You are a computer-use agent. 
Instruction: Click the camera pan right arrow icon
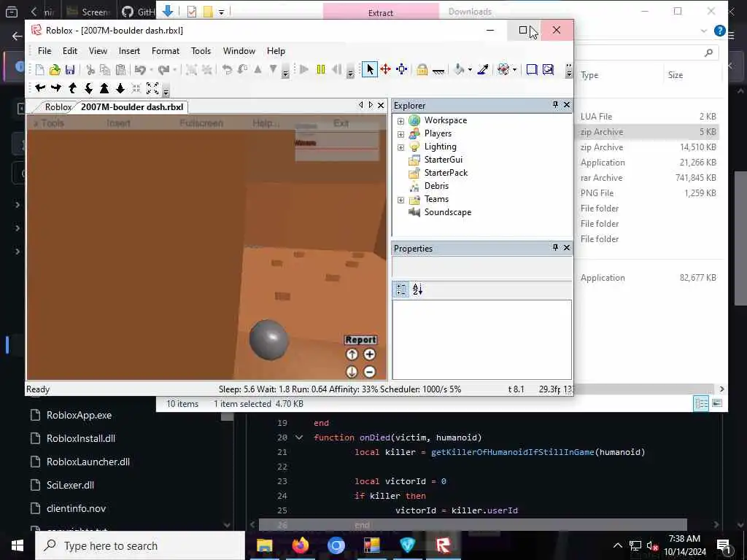click(x=56, y=88)
